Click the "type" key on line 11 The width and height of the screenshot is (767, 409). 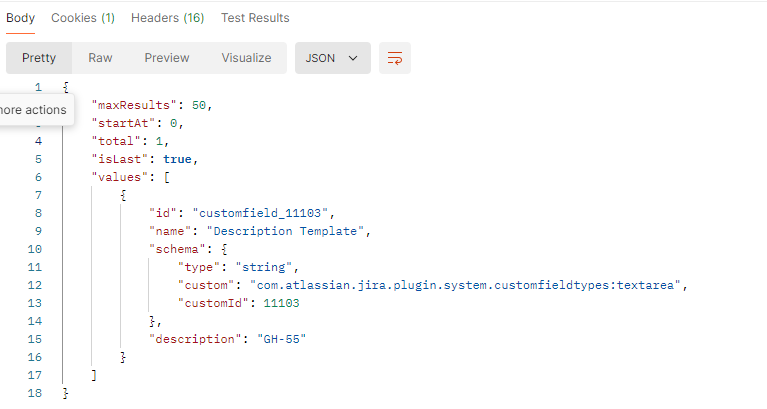[x=199, y=268]
